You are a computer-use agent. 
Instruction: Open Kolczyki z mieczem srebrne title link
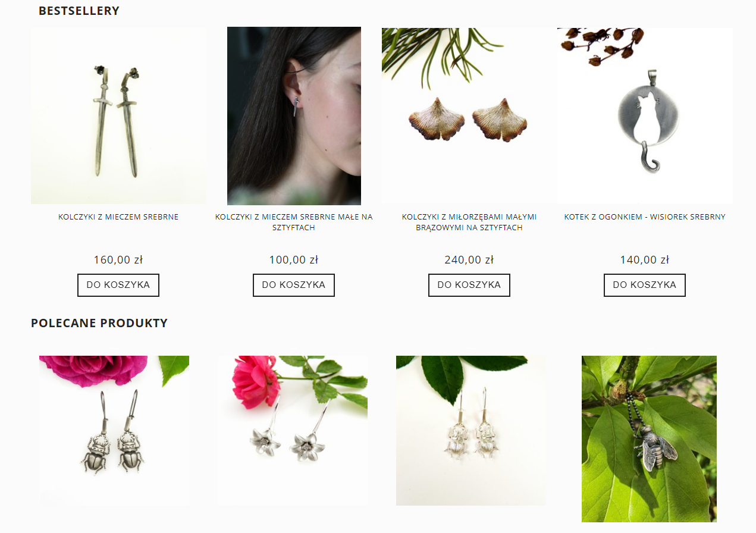pyautogui.click(x=118, y=217)
